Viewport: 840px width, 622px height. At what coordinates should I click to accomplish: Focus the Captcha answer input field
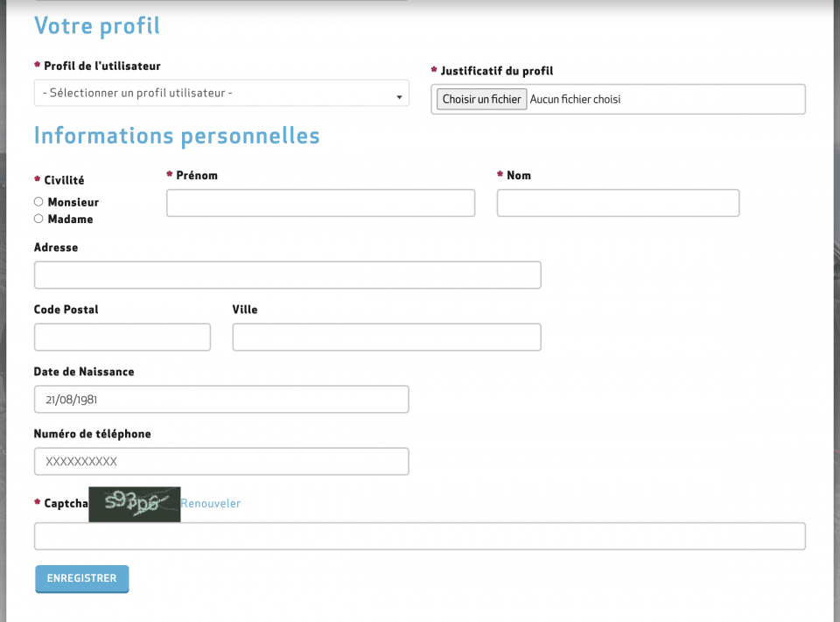click(419, 536)
